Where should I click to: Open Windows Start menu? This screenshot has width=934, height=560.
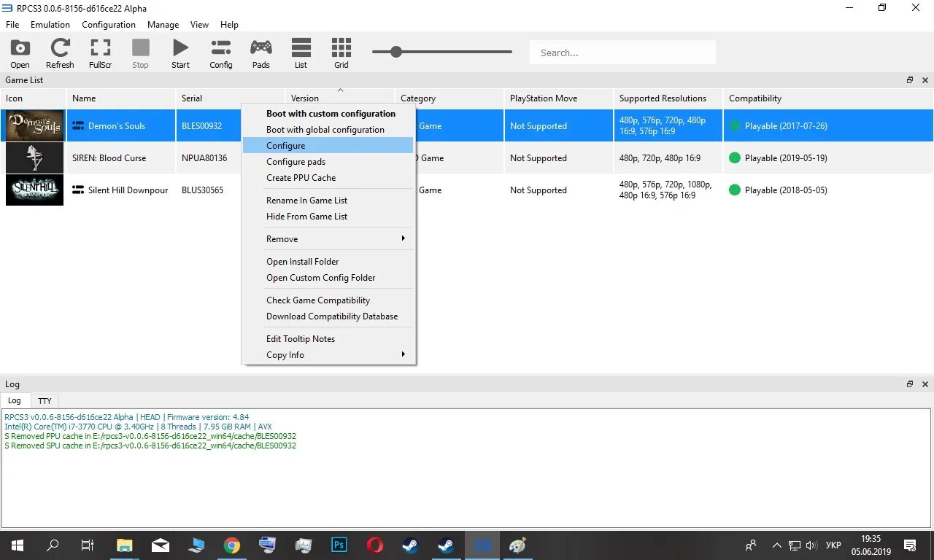pyautogui.click(x=17, y=545)
